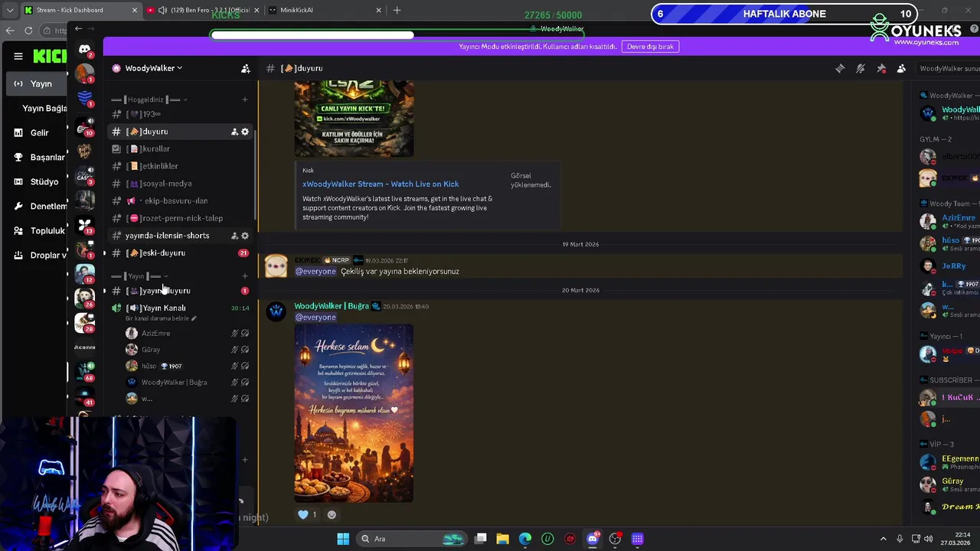Switch to Ben Fero YouTube browser tab
The height and width of the screenshot is (551, 980).
[201, 10]
